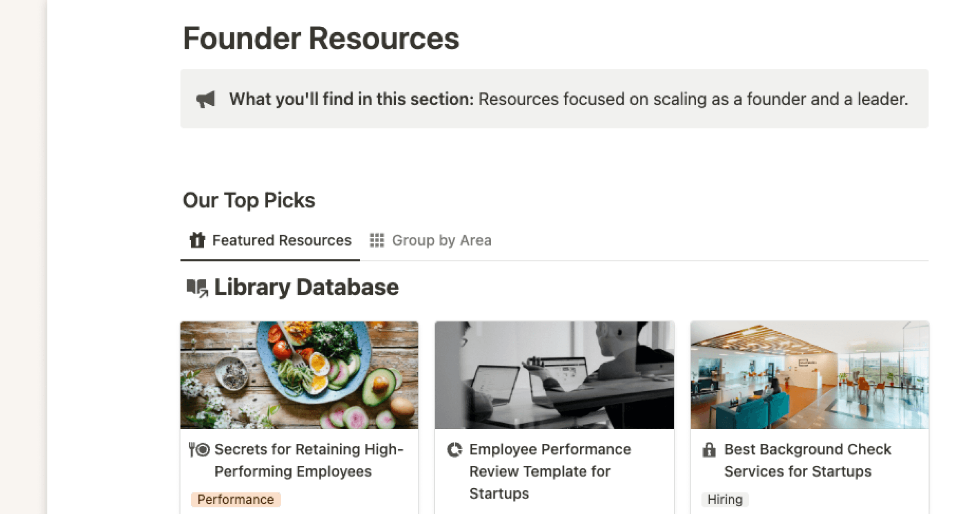The height and width of the screenshot is (514, 980).
Task: Click the megaphone icon in the callout
Action: (x=206, y=99)
